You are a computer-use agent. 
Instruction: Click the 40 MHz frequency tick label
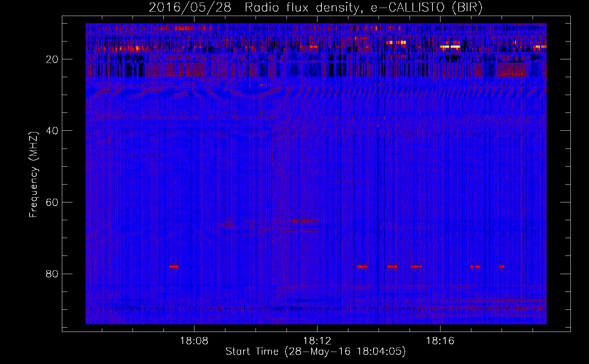point(52,131)
